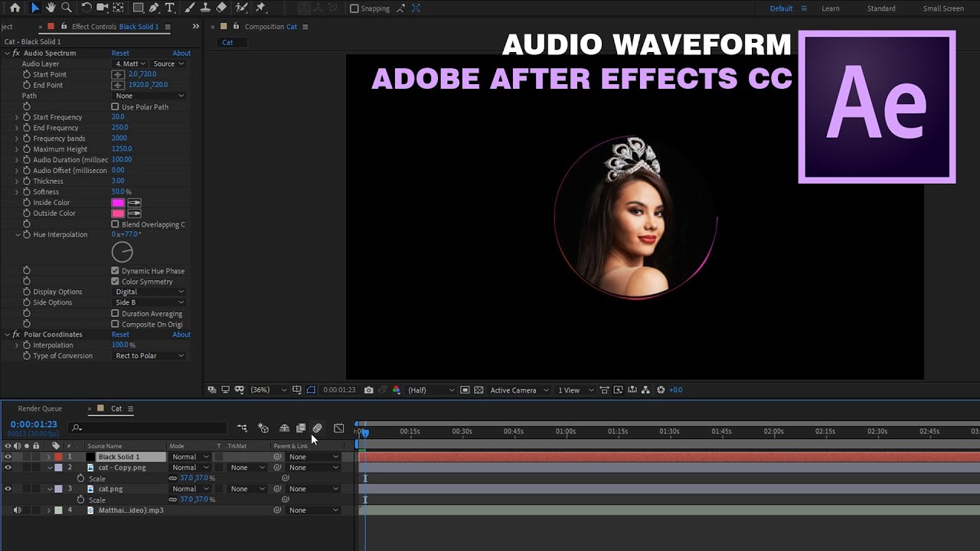Switch to the Default workspace
980x551 pixels.
point(781,8)
